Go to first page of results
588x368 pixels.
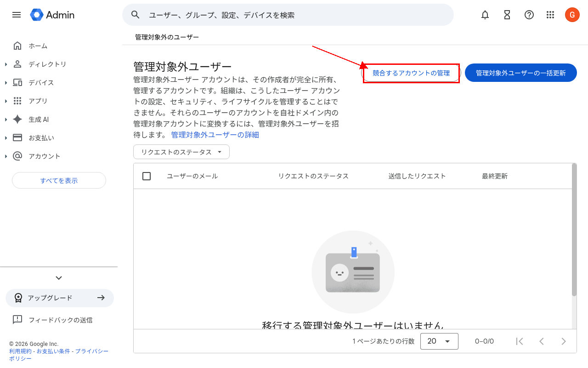[x=520, y=341]
